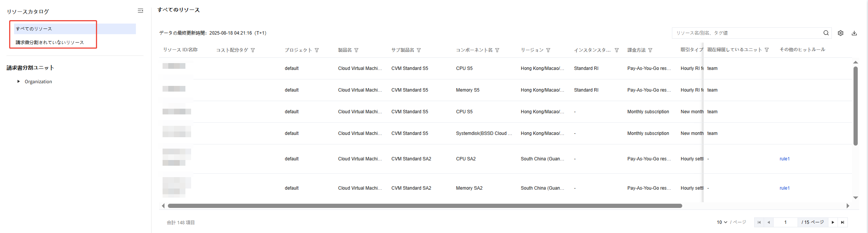Filter by 製品名 column
This screenshot has height=233, width=868.
click(x=356, y=50)
